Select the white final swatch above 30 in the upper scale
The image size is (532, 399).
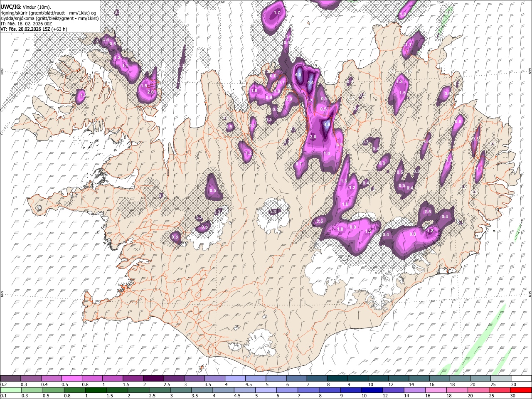(x=521, y=378)
